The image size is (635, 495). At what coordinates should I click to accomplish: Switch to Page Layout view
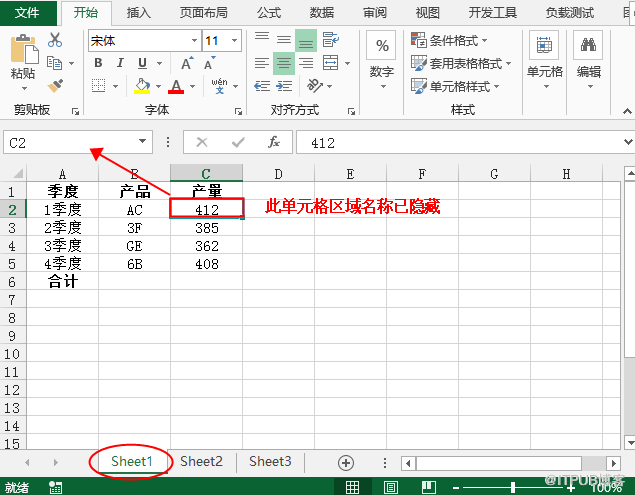(390, 487)
